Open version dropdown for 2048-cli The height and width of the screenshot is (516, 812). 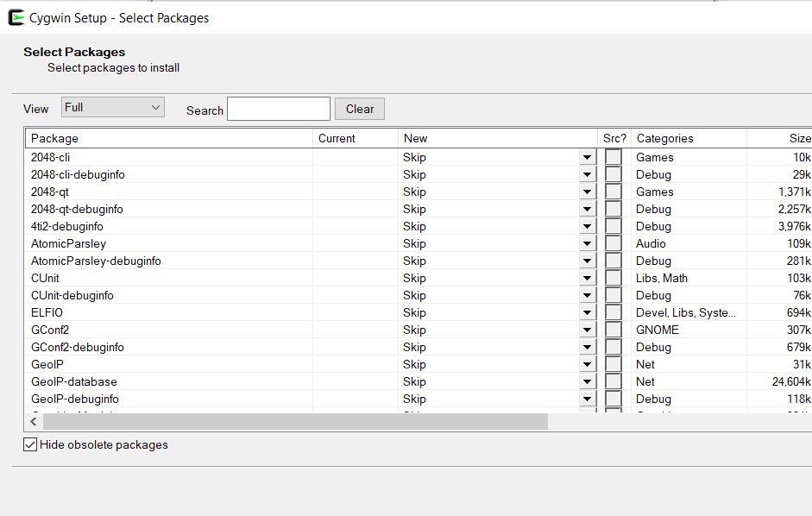pos(588,157)
